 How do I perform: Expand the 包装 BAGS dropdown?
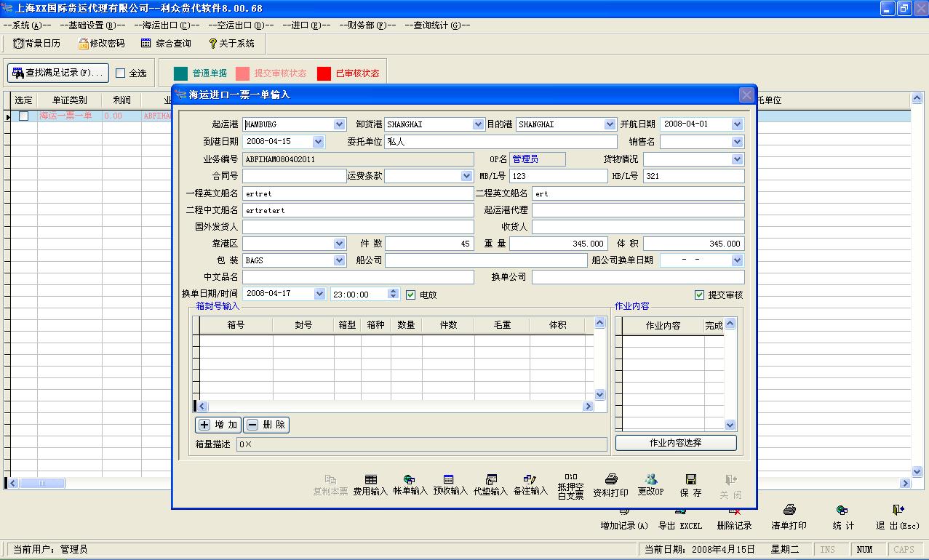pyautogui.click(x=339, y=260)
